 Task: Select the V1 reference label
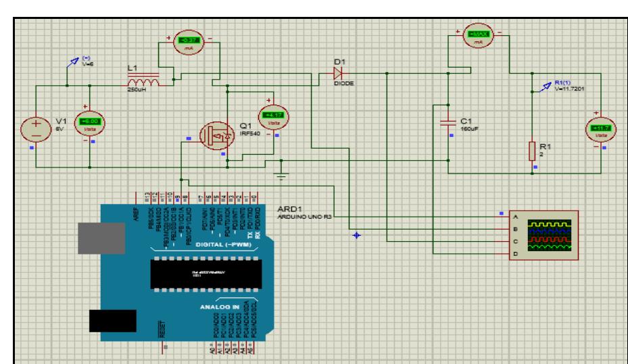point(62,121)
